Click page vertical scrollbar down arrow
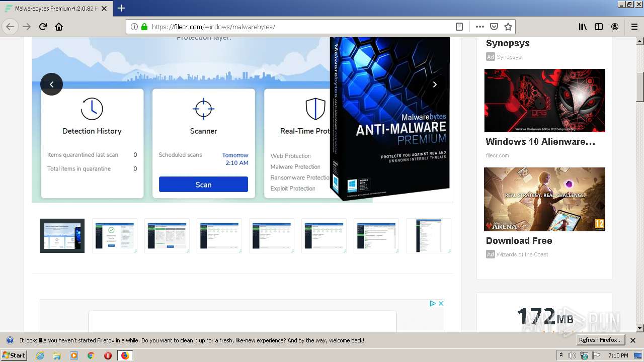Viewport: 644px width, 362px height. (640, 328)
